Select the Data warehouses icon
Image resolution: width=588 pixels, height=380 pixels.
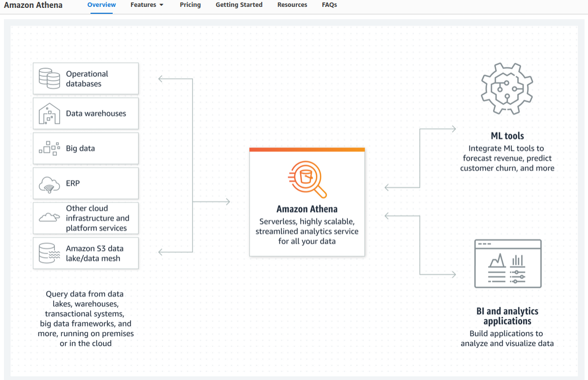click(49, 113)
